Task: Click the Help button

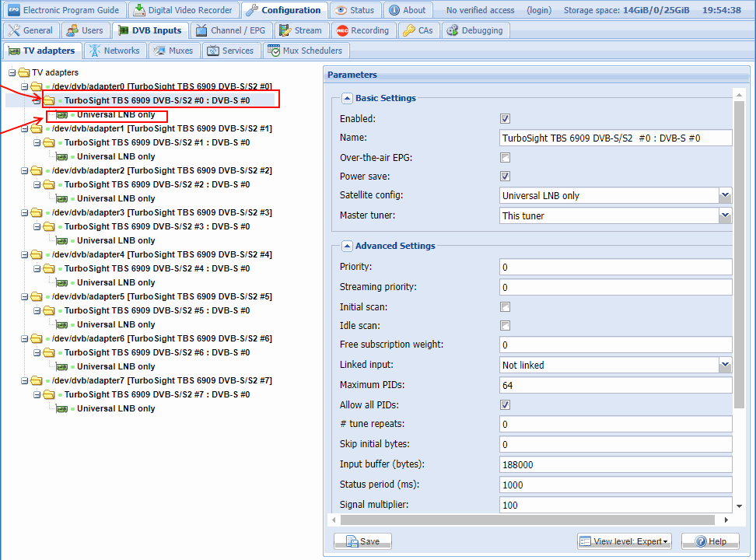Action: (x=710, y=541)
